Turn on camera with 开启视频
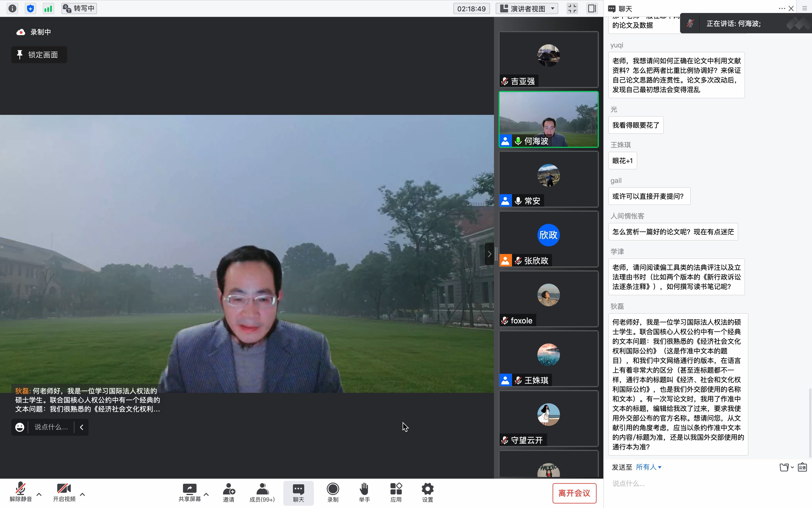This screenshot has width=812, height=508. coord(64,492)
